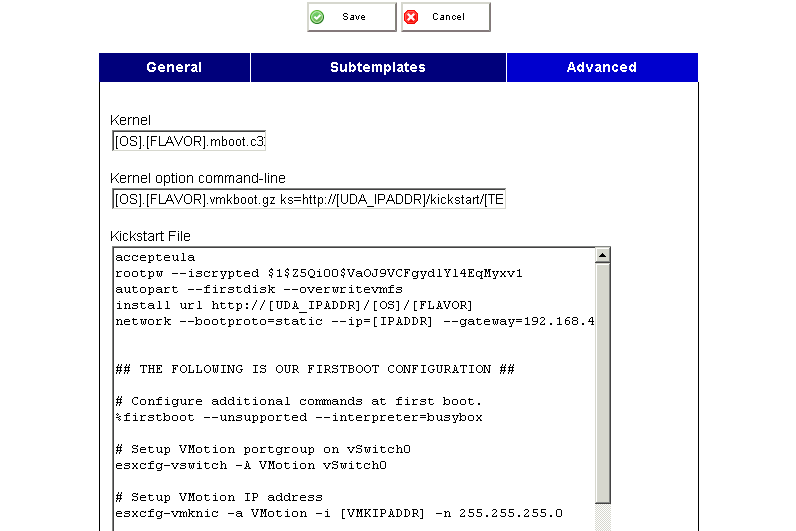Click the green checkmark icon on Save
This screenshot has height=531, width=796.
[x=317, y=17]
